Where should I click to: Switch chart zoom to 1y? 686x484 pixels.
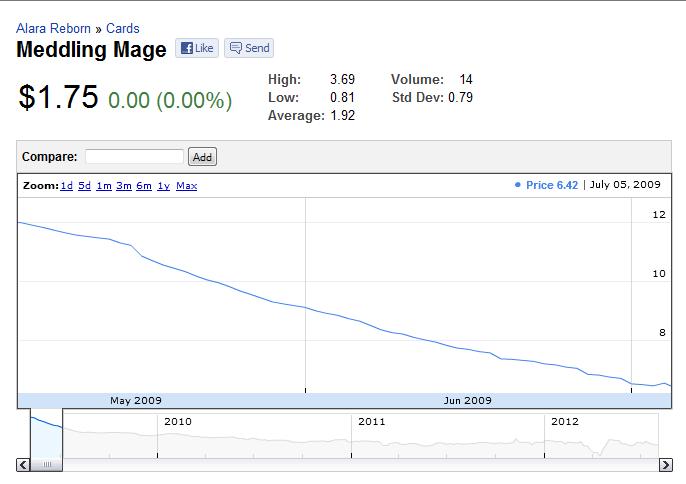click(x=163, y=186)
